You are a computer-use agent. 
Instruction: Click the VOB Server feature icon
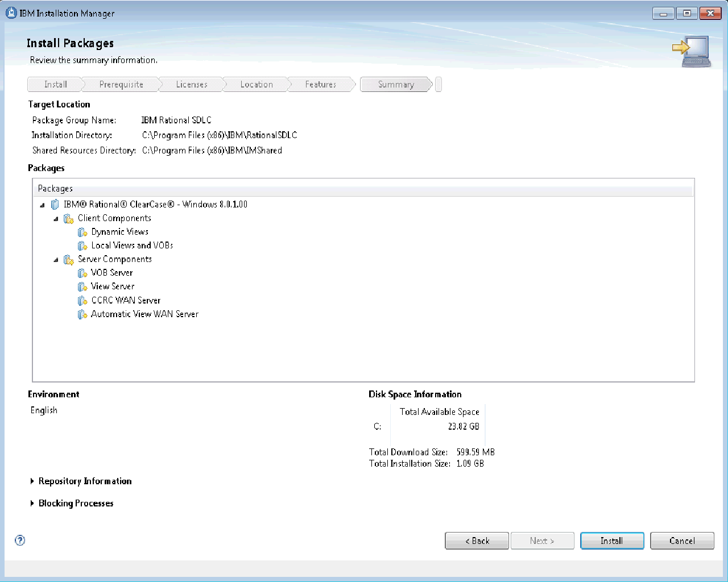(x=82, y=273)
